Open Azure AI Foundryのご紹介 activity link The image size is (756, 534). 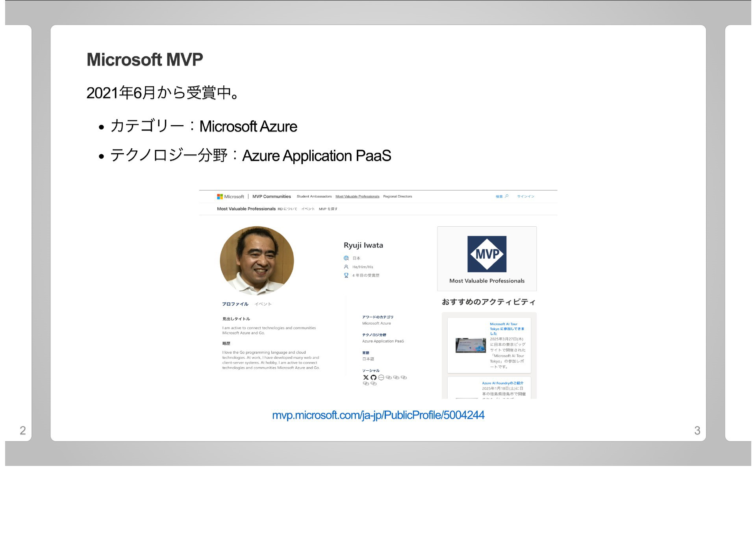(x=503, y=383)
